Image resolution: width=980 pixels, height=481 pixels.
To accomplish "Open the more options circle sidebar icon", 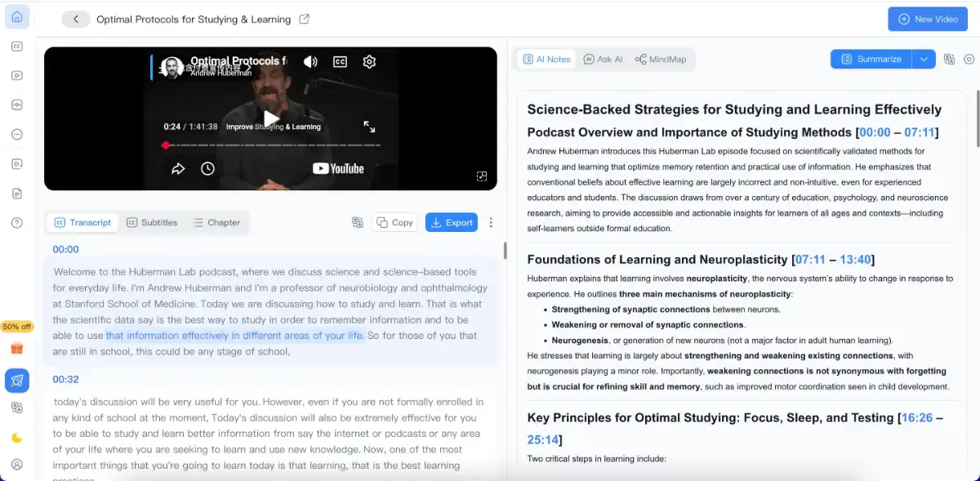I will point(17,134).
